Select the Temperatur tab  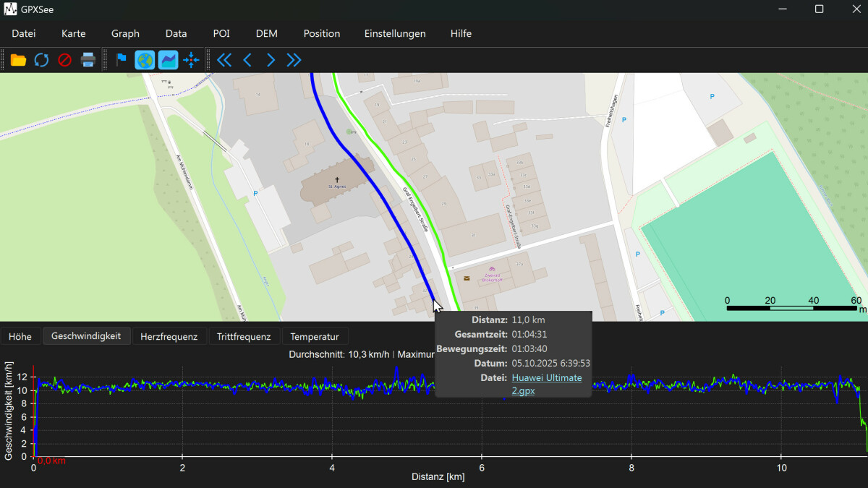pyautogui.click(x=315, y=336)
